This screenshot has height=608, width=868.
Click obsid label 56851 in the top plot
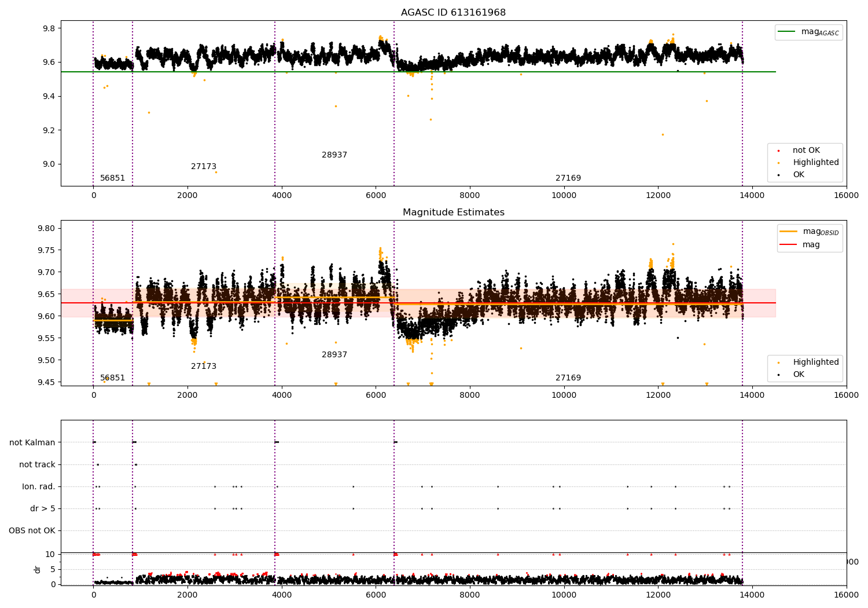[112, 178]
